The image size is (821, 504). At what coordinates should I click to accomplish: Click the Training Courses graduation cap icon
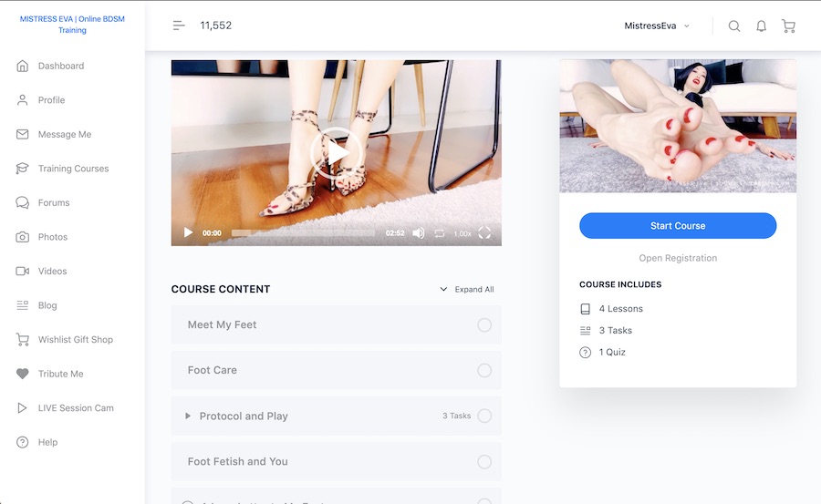click(x=22, y=169)
